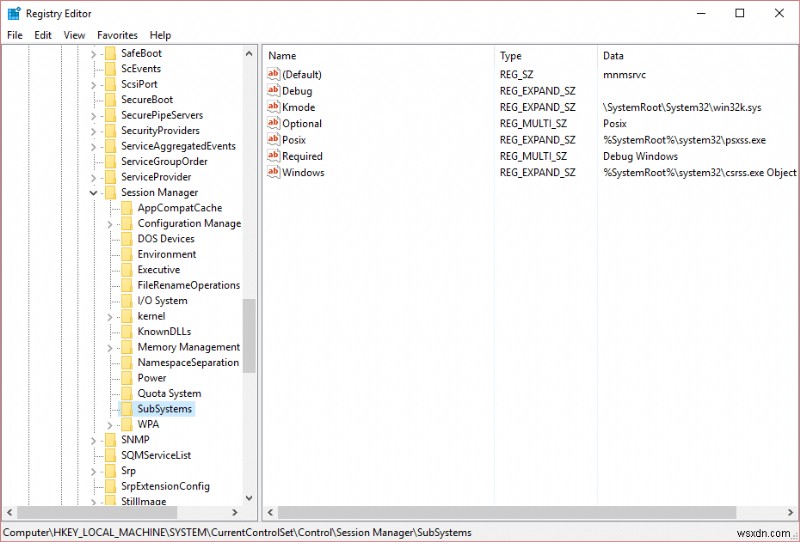The image size is (800, 542).
Task: Click the ServiceGroupOrder folder icon
Action: click(110, 161)
